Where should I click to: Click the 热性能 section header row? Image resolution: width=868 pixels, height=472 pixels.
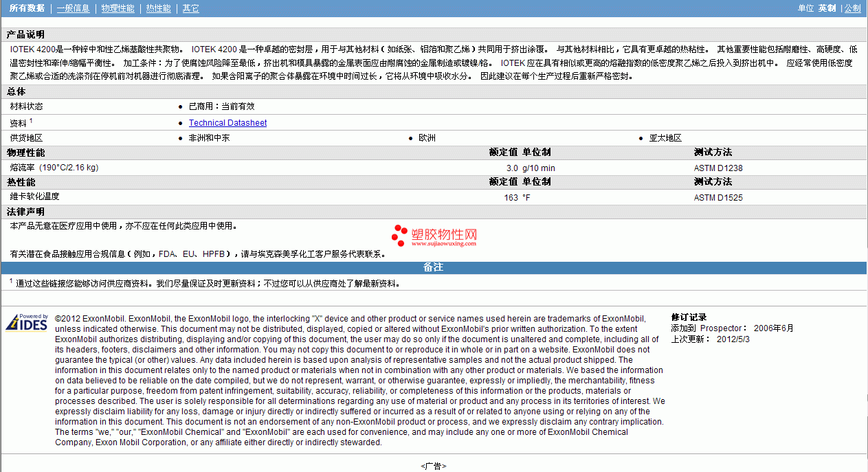[434, 182]
